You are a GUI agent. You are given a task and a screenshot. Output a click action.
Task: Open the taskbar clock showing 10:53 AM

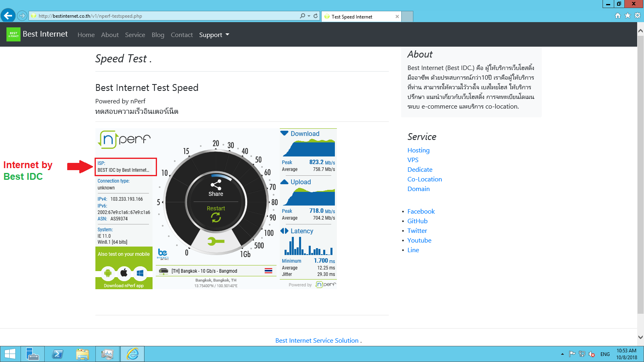tap(627, 354)
